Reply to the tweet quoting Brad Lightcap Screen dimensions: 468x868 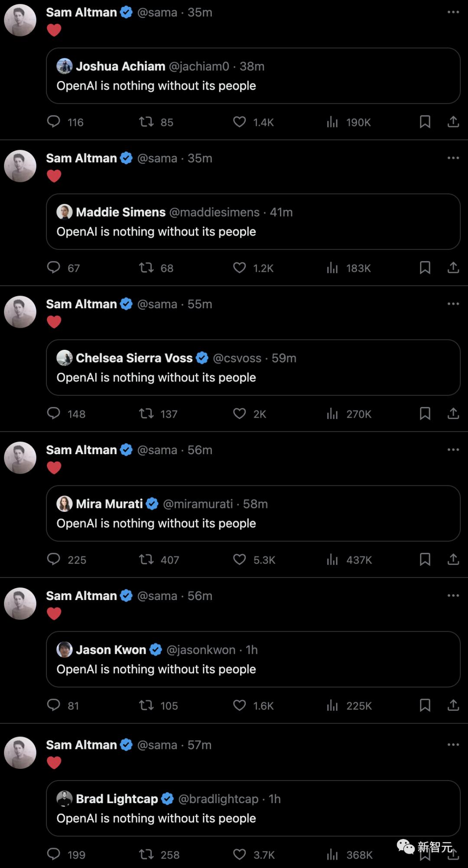click(x=54, y=855)
